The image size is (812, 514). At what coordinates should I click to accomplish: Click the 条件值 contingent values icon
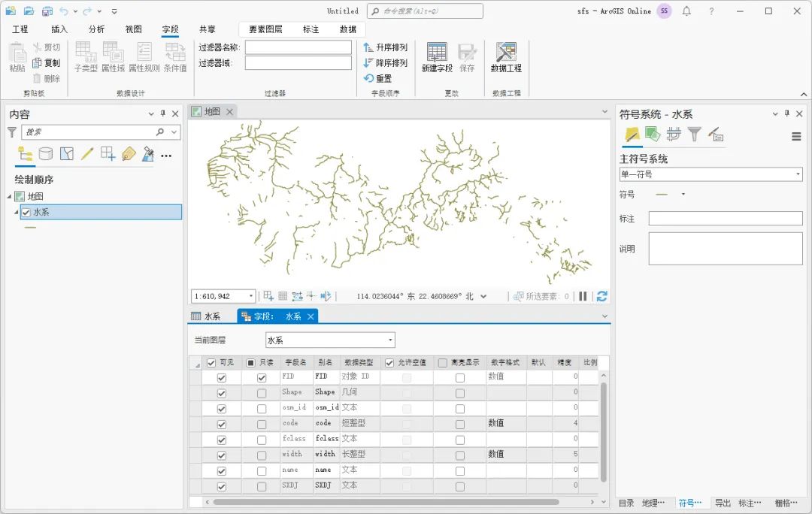pyautogui.click(x=175, y=52)
